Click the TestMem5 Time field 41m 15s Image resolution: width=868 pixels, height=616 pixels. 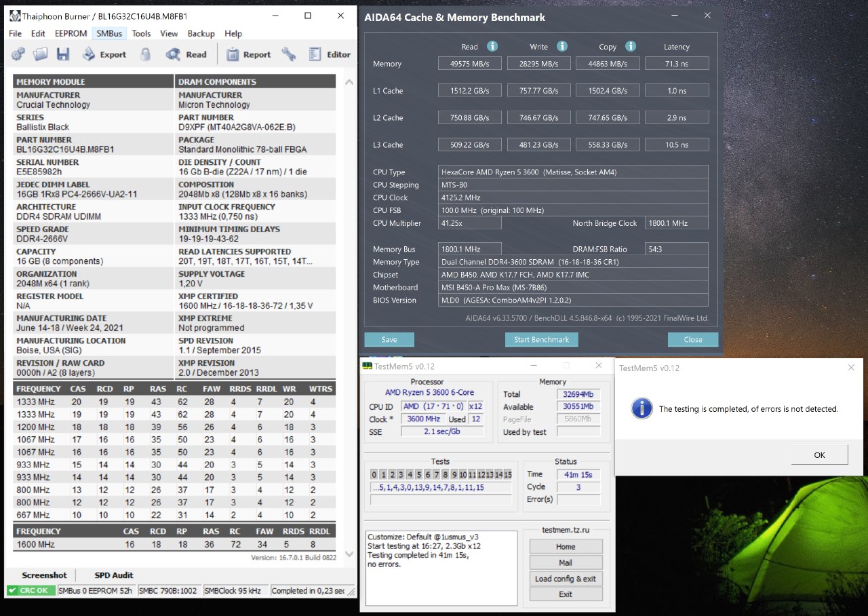pos(578,474)
